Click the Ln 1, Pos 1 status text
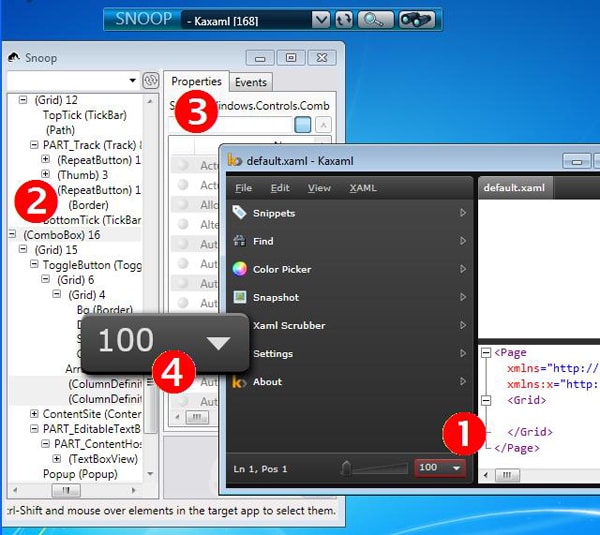The width and height of the screenshot is (600, 535). coord(260,469)
